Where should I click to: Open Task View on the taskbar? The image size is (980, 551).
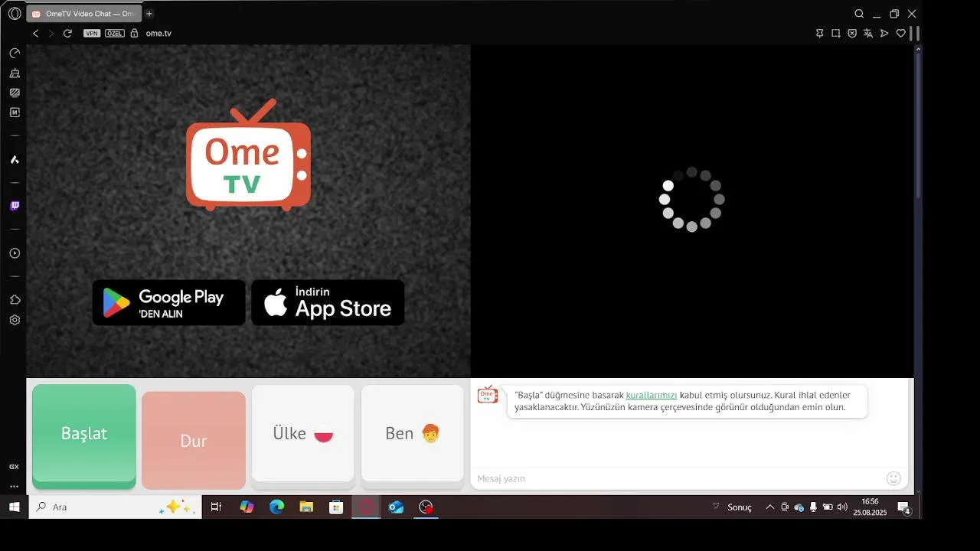(216, 507)
